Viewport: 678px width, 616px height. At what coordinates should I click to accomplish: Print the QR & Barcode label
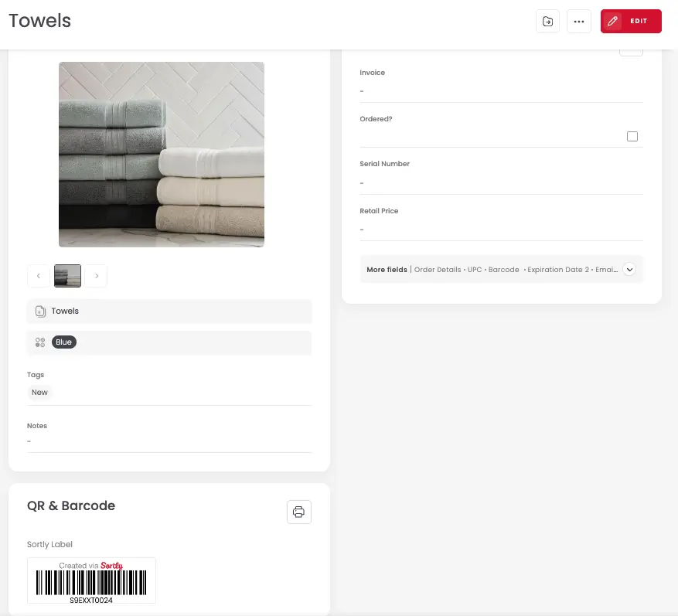[x=299, y=512]
